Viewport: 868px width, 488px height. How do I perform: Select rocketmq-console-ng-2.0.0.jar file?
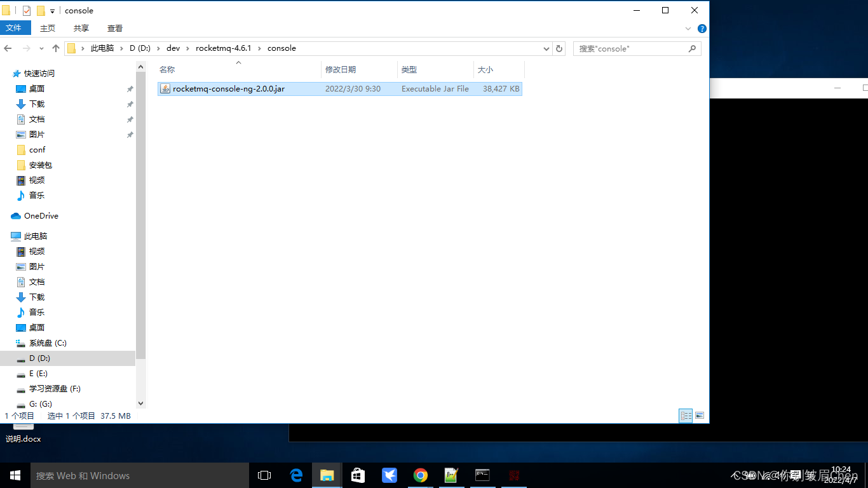(228, 89)
